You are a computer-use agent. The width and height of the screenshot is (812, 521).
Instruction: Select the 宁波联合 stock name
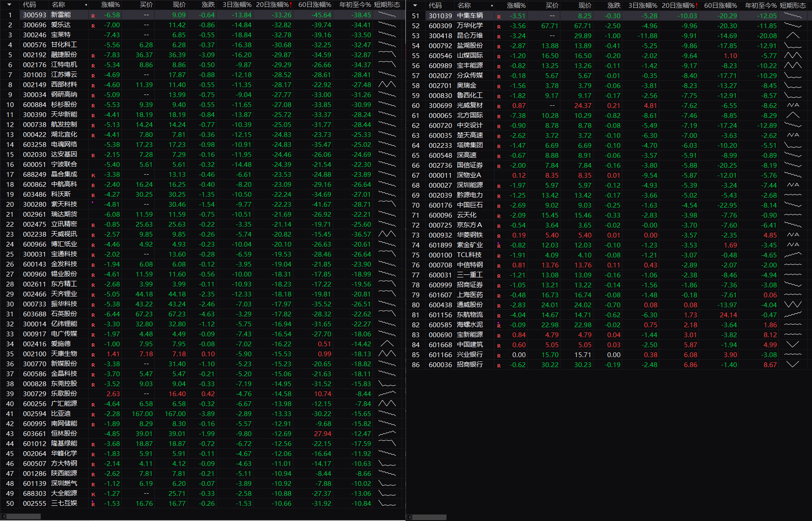(64, 164)
